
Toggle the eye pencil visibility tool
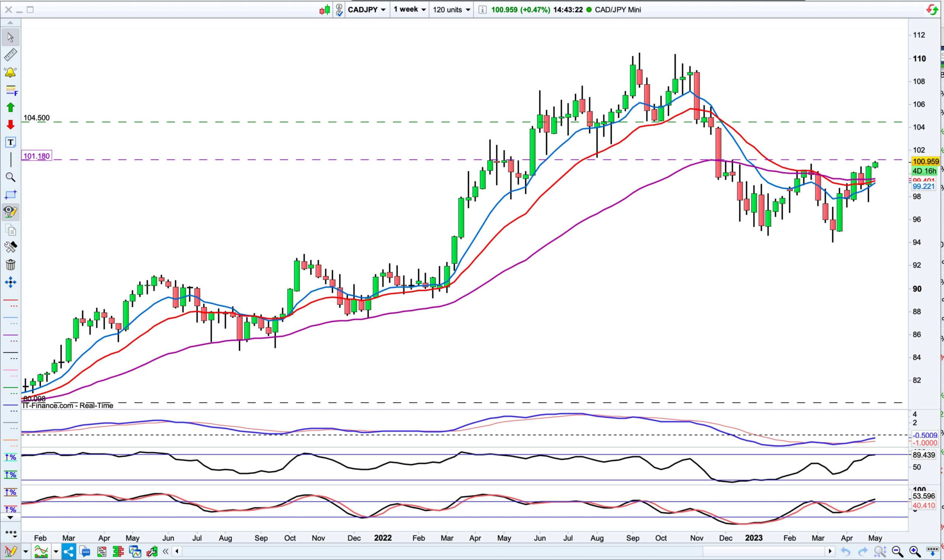coord(10,212)
